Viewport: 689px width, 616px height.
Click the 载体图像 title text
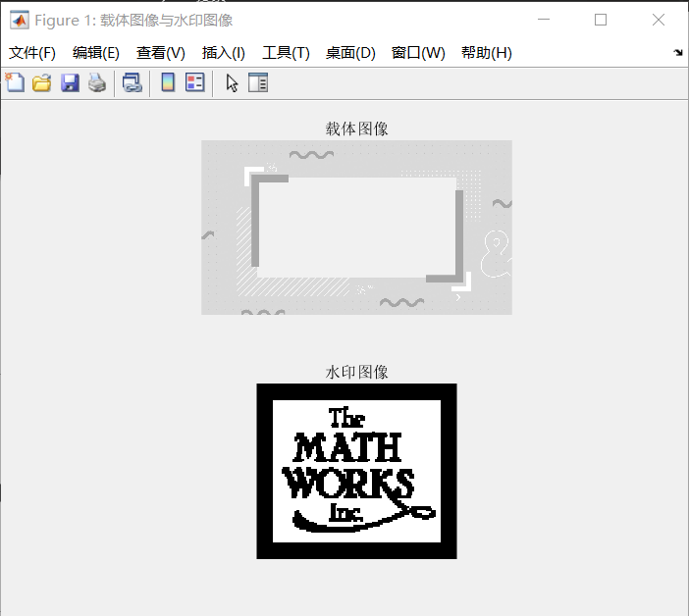[356, 129]
